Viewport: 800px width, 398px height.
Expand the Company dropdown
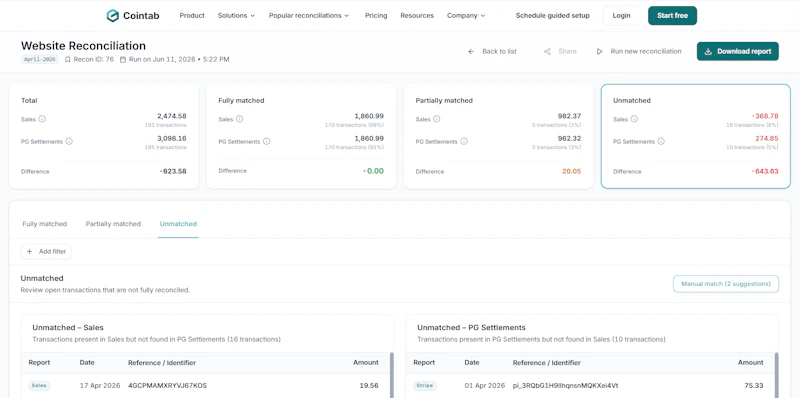point(466,16)
